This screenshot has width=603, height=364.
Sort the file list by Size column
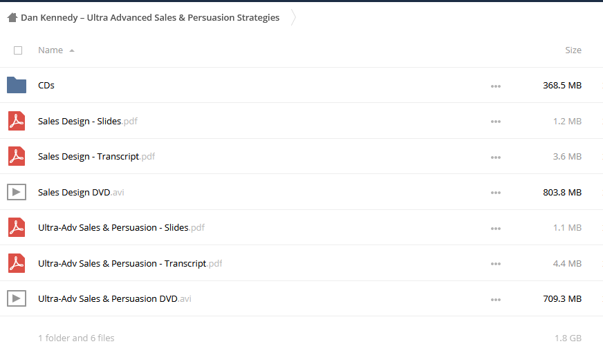pyautogui.click(x=573, y=50)
